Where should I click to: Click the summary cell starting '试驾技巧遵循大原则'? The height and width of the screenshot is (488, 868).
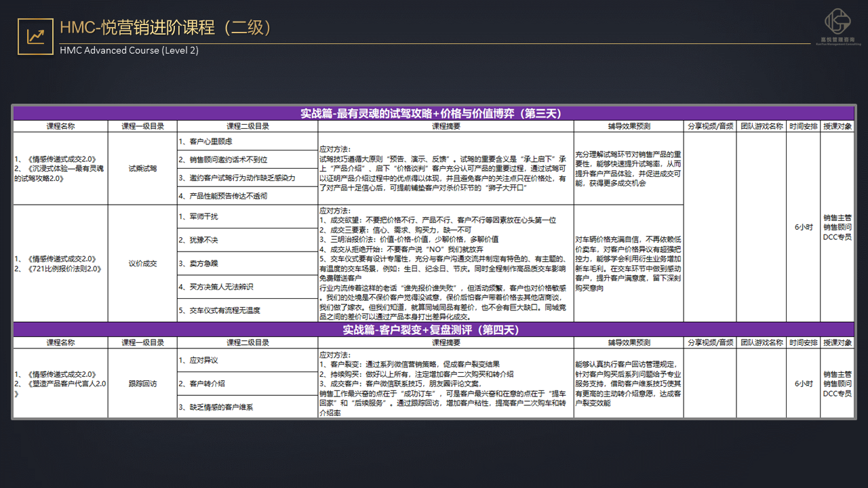[446, 168]
